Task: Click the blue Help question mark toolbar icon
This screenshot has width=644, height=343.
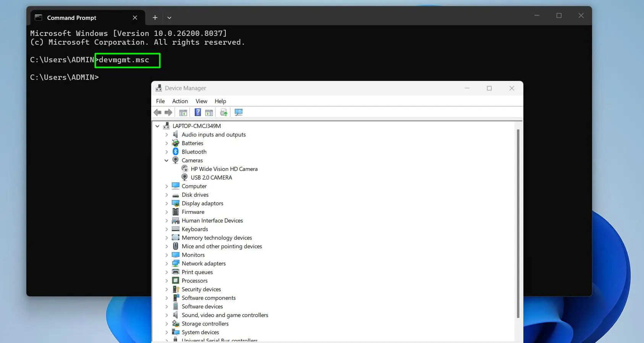Action: pyautogui.click(x=197, y=112)
